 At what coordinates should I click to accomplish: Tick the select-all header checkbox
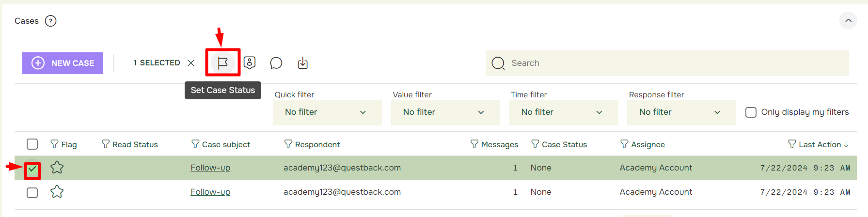coord(32,144)
